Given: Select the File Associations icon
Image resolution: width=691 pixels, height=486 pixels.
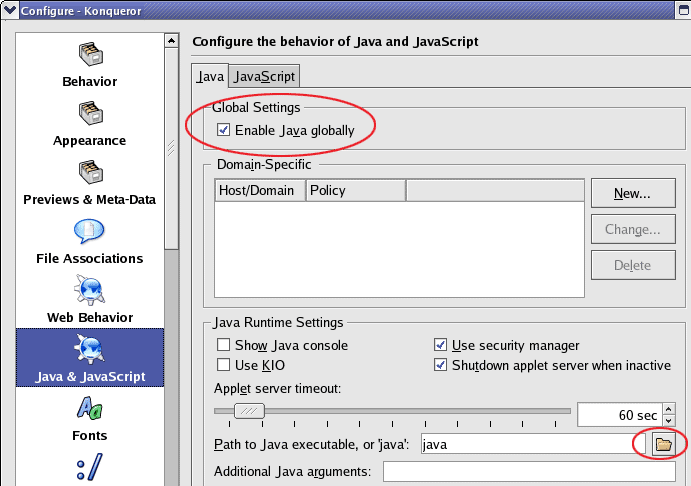Looking at the screenshot, I should 89,232.
